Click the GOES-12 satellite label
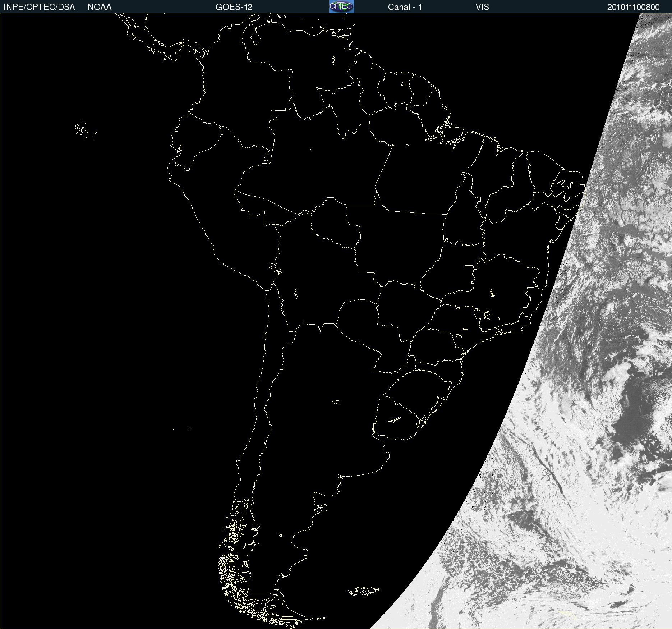Image resolution: width=672 pixels, height=629 pixels. click(x=234, y=7)
